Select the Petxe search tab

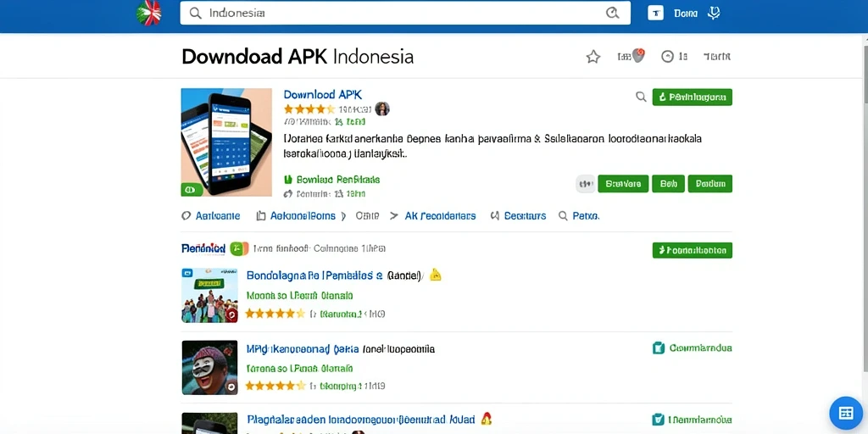coord(579,216)
